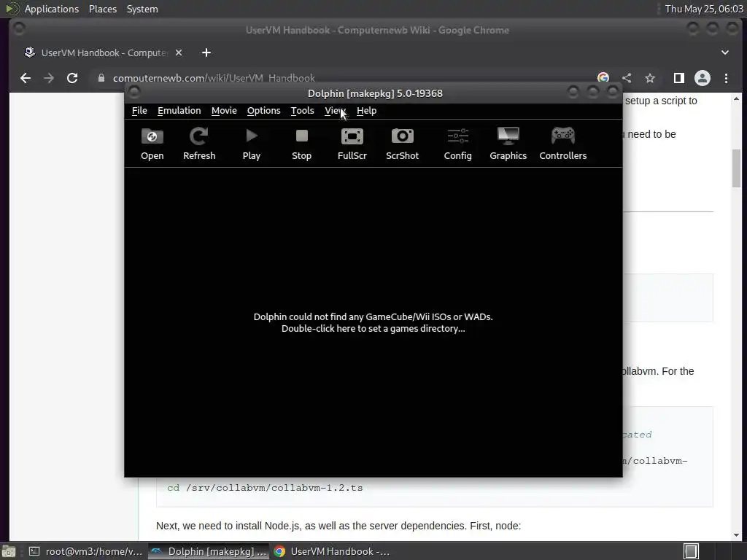Open Graphics settings icon

pos(508,144)
